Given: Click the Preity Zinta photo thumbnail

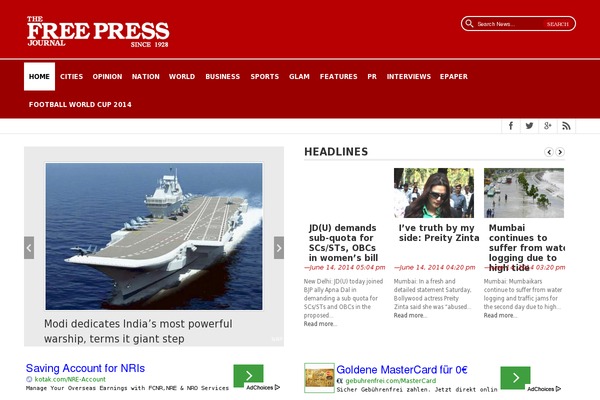Looking at the screenshot, I should pos(434,193).
